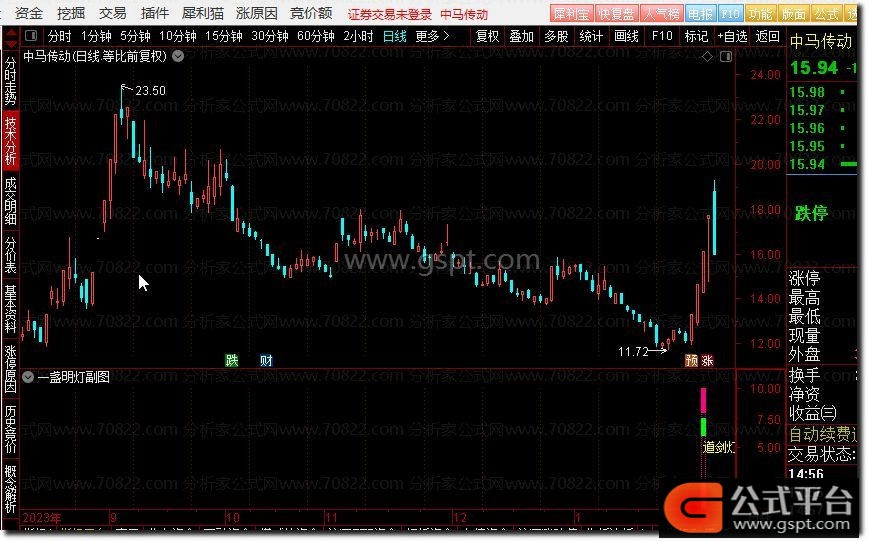
Task: Click the F10 item in the chart toolbar
Action: pyautogui.click(x=662, y=37)
